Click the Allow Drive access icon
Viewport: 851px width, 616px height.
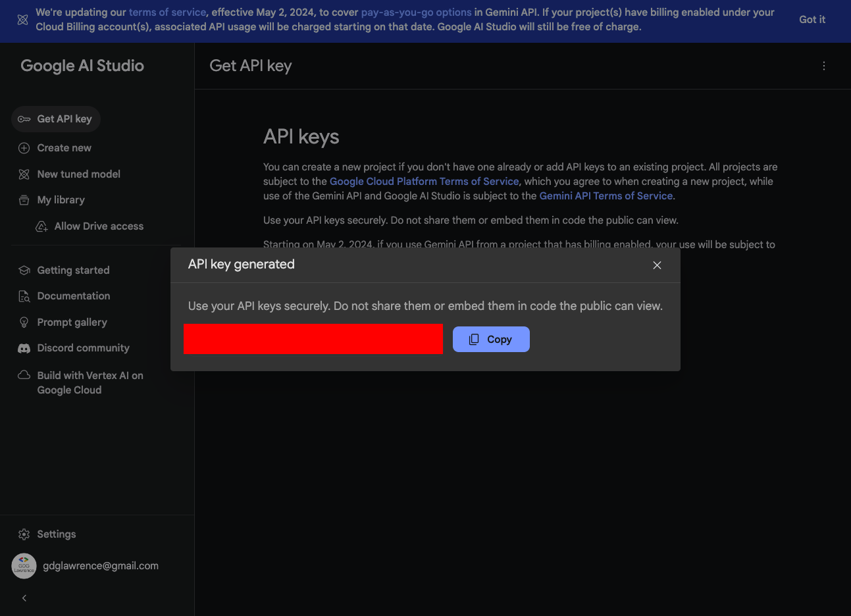click(41, 226)
